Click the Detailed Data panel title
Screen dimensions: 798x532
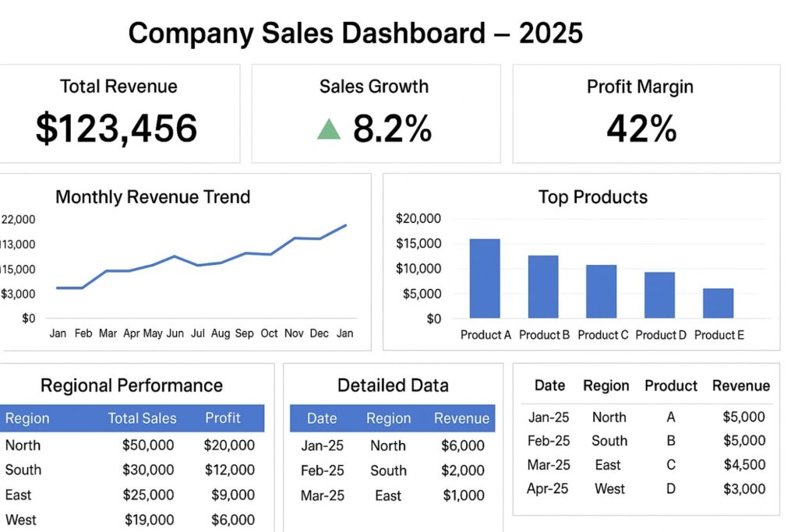393,385
